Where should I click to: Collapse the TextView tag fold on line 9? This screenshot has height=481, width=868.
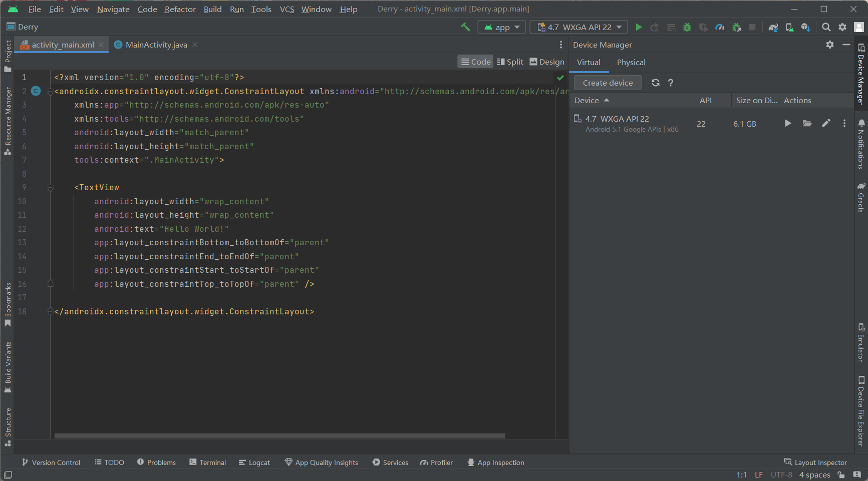tap(50, 188)
